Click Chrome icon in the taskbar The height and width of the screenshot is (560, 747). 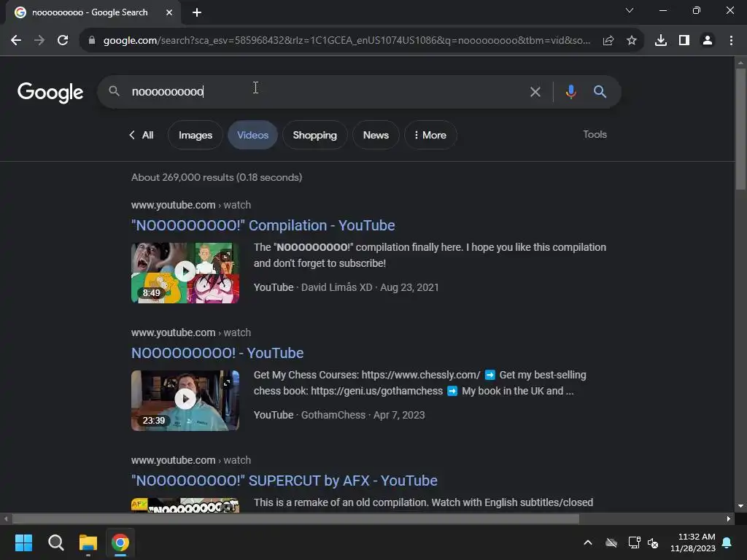pyautogui.click(x=120, y=542)
